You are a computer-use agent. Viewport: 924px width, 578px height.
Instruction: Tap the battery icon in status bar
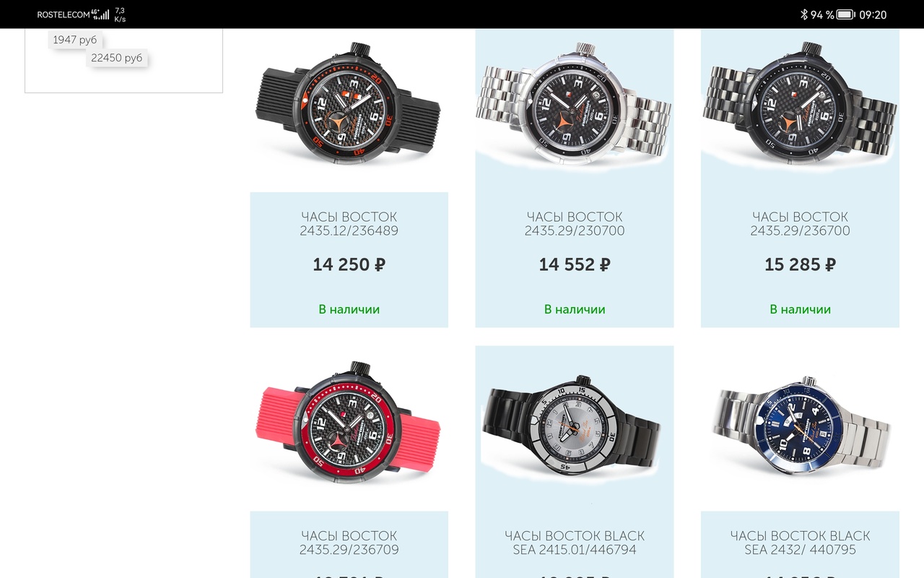pos(846,14)
